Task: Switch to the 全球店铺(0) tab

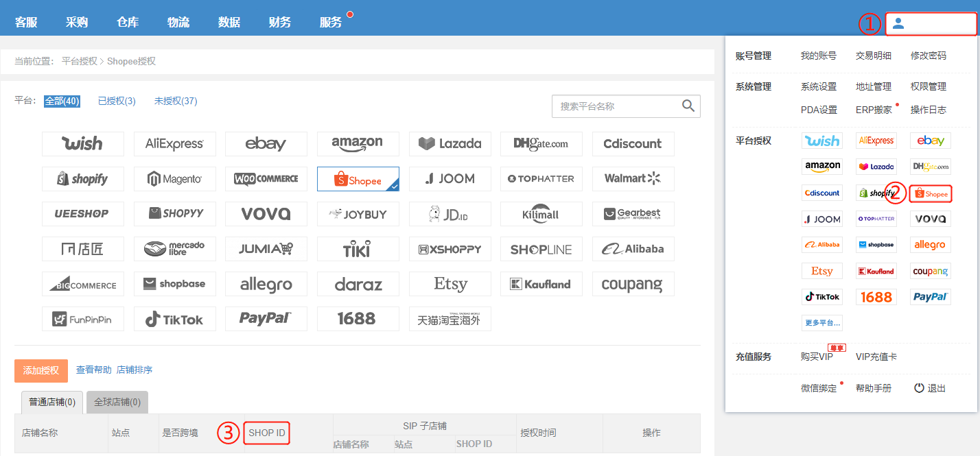Action: (x=117, y=402)
